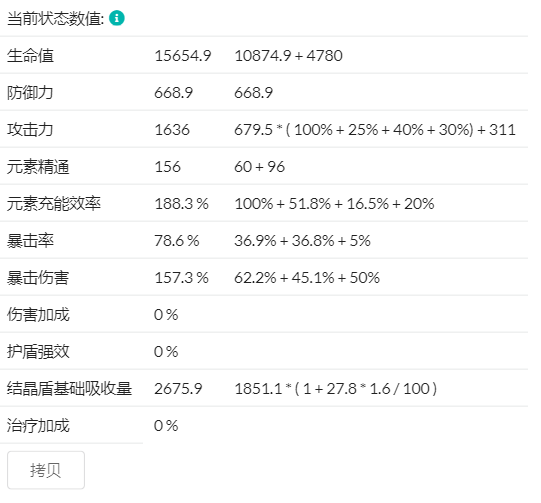Image resolution: width=541 pixels, height=503 pixels.
Task: Select the 治疗加成 row label
Action: point(38,426)
